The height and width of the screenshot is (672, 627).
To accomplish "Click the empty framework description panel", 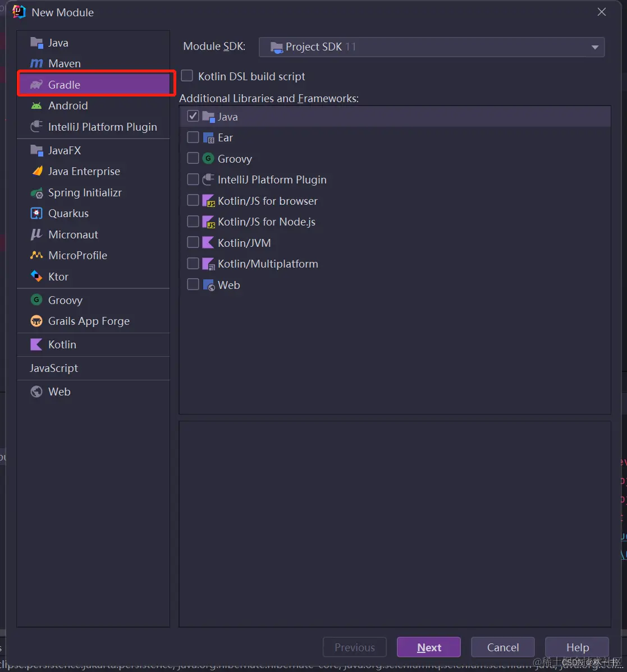I will [395, 524].
